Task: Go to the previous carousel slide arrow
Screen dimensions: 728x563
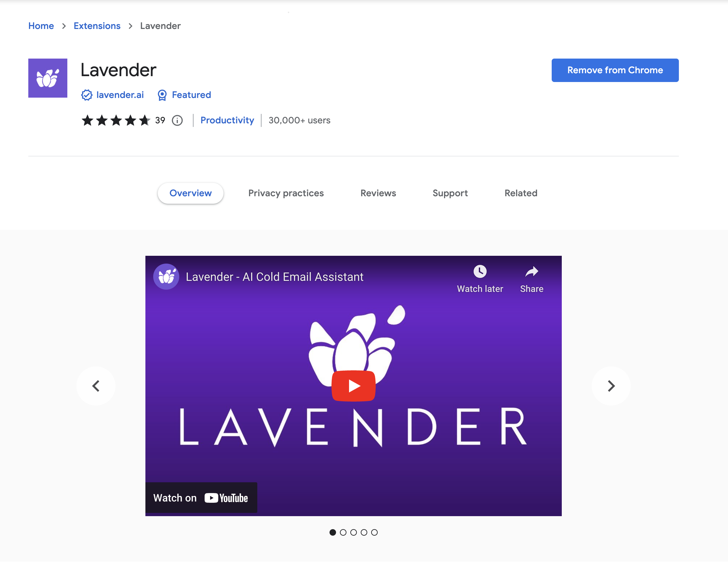Action: click(x=96, y=386)
